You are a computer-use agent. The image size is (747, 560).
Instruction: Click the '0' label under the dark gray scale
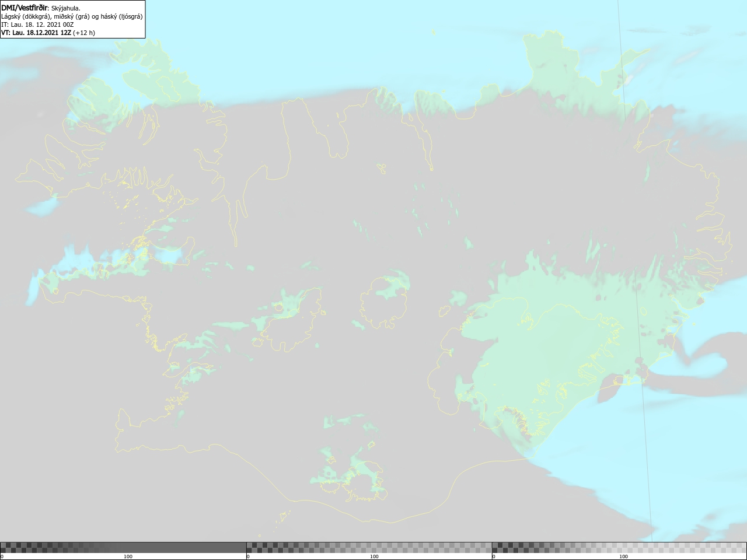click(2, 556)
